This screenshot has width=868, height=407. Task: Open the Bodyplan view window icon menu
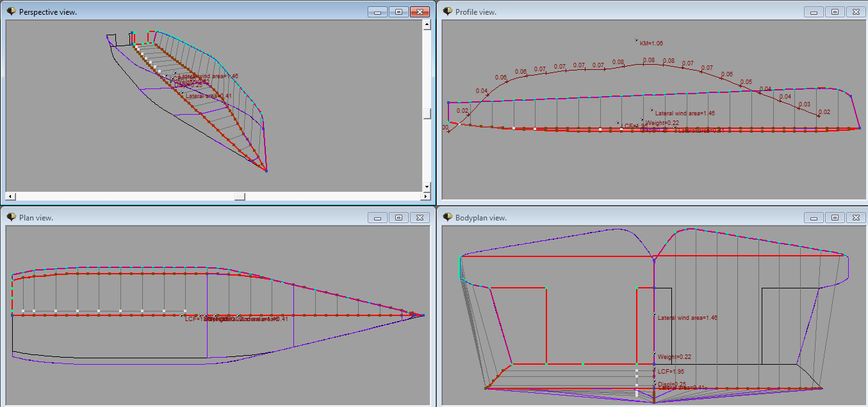click(x=446, y=217)
